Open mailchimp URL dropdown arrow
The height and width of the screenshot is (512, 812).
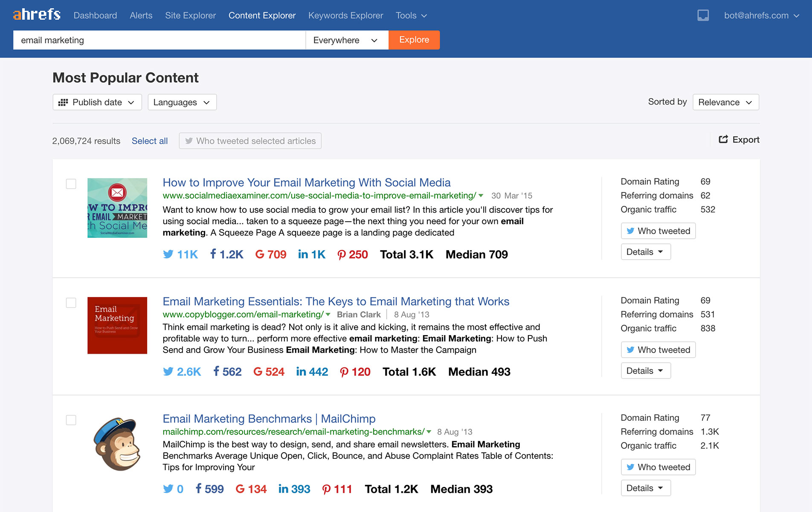429,432
